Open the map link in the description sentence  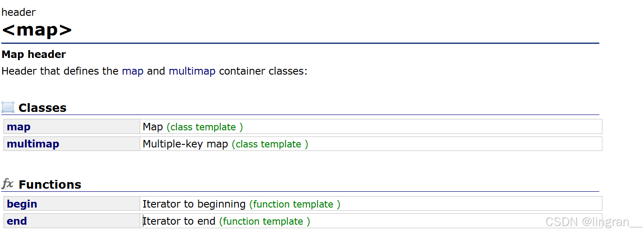pyautogui.click(x=133, y=71)
